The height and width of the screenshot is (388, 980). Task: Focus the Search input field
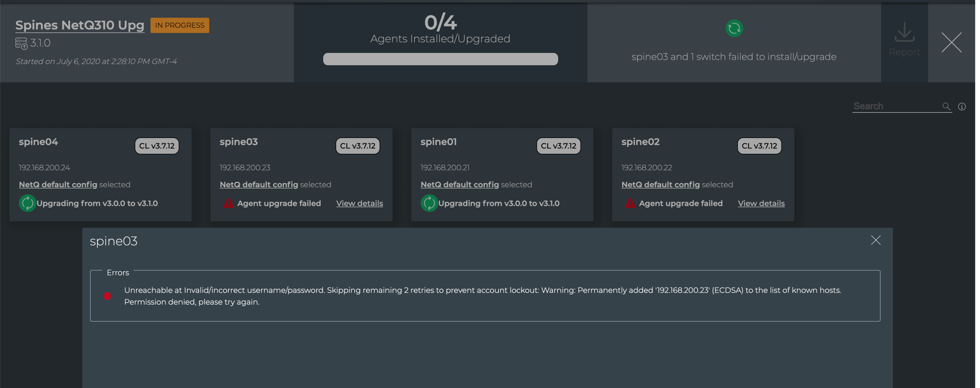[x=895, y=106]
